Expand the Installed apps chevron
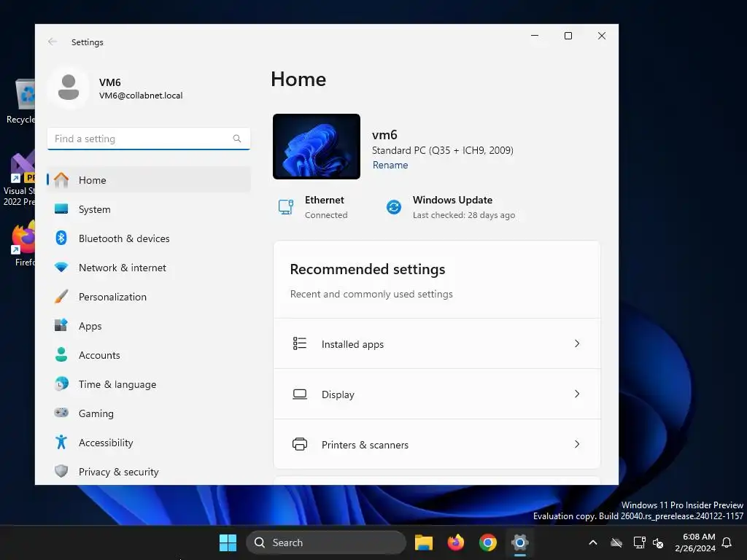The width and height of the screenshot is (747, 560). [x=577, y=344]
